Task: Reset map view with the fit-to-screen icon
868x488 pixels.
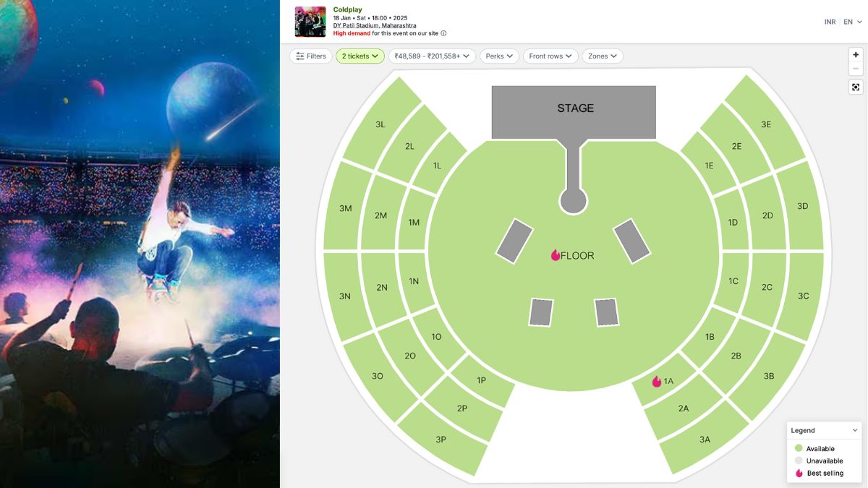Action: [856, 87]
